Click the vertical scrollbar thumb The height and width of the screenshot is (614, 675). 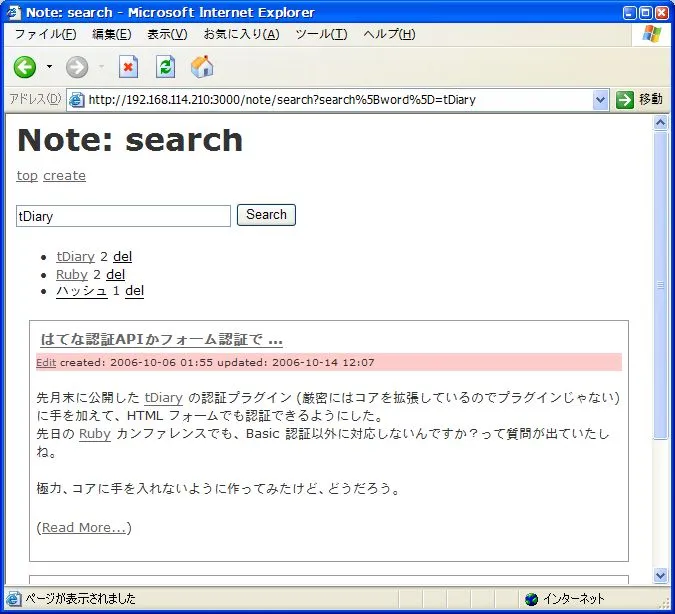pos(660,285)
